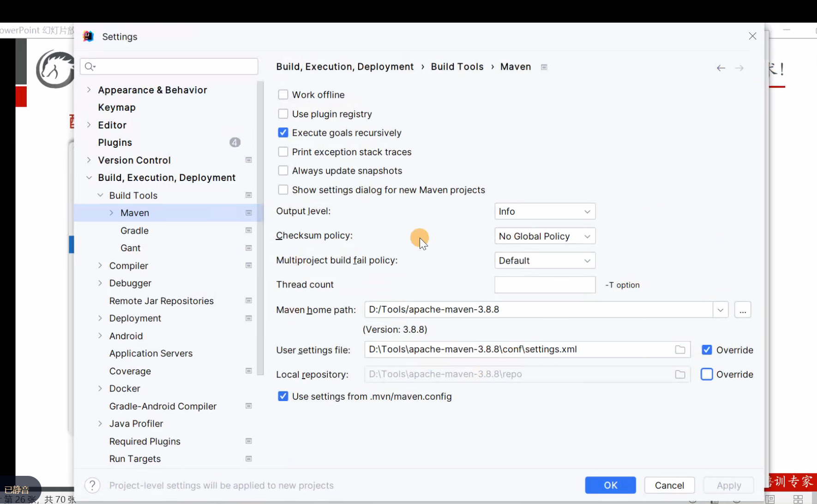Close the Settings dialog with X

click(752, 36)
